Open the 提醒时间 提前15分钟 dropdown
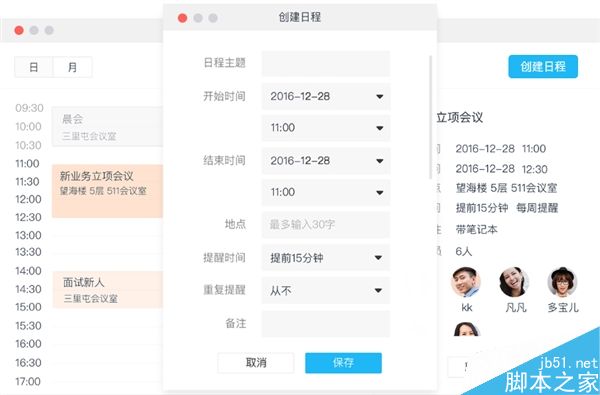 [x=326, y=258]
